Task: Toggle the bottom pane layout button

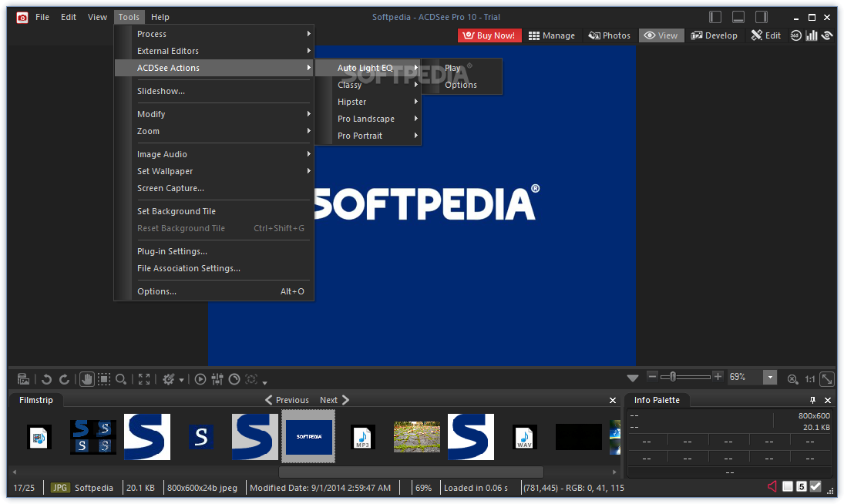Action: pos(738,17)
